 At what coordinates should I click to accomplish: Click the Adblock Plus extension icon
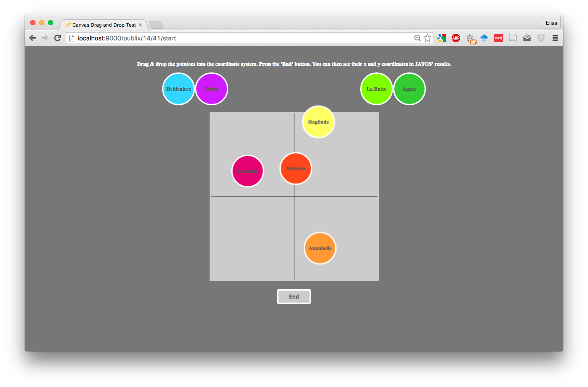(x=456, y=38)
